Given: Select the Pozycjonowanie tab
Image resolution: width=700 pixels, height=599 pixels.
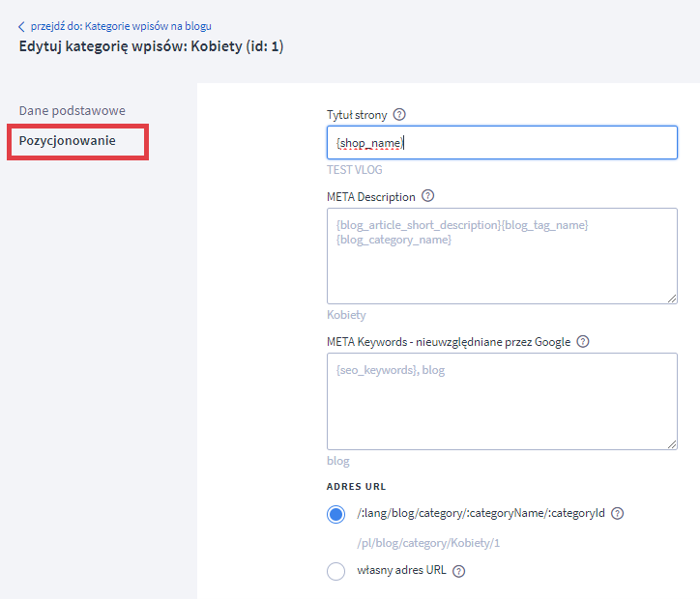Looking at the screenshot, I should [x=68, y=141].
